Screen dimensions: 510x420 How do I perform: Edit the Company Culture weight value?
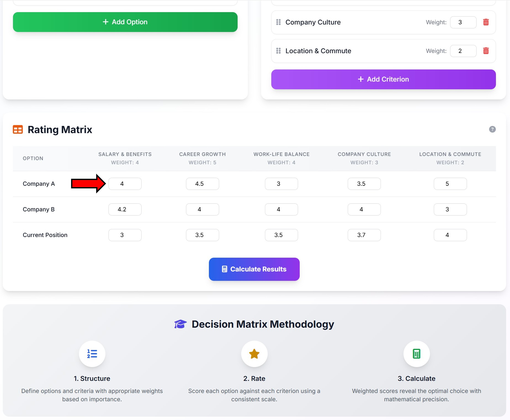click(463, 22)
